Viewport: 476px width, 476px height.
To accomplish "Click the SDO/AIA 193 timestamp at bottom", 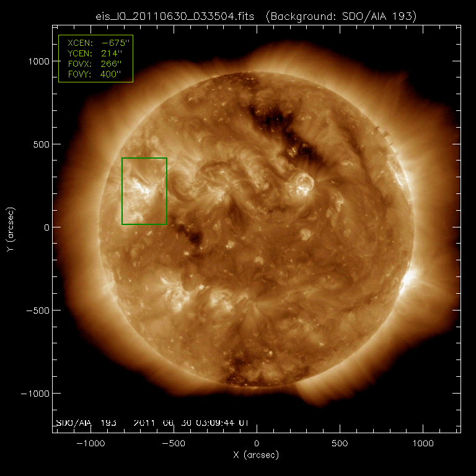I will (x=152, y=423).
